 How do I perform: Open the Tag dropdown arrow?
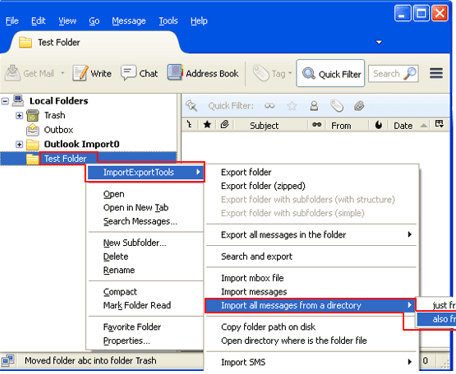click(290, 73)
